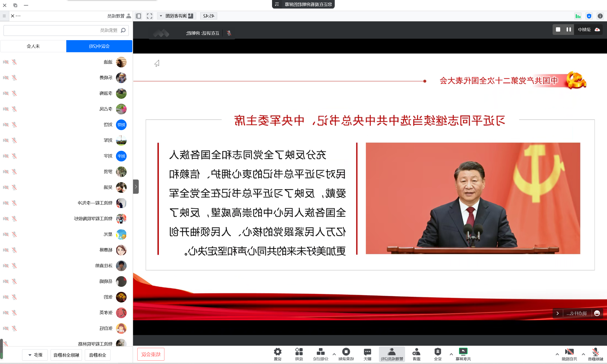
Task: Select member 吴涵 in the list
Action: point(66,187)
